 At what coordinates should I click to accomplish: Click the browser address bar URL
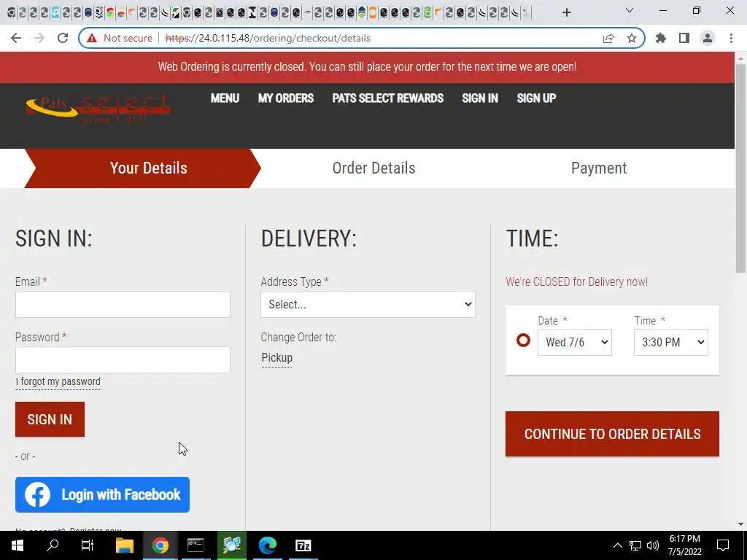point(268,38)
